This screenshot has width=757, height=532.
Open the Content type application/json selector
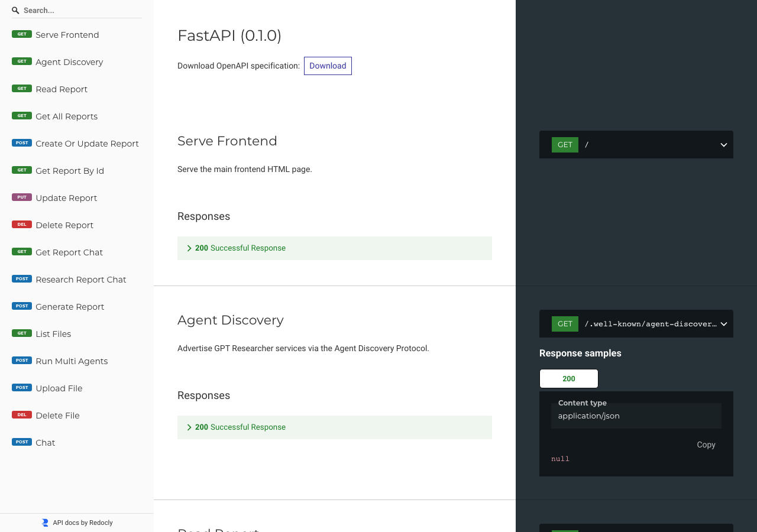click(636, 416)
